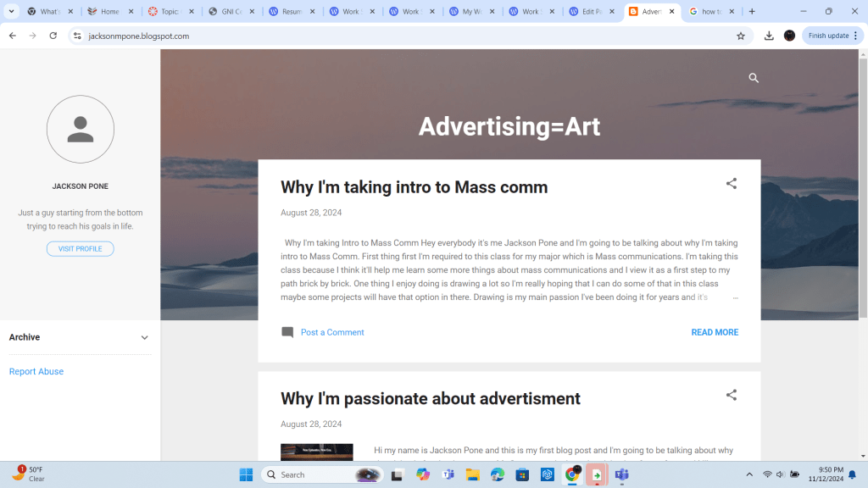This screenshot has height=488, width=868.
Task: Reload the page
Action: point(53,36)
